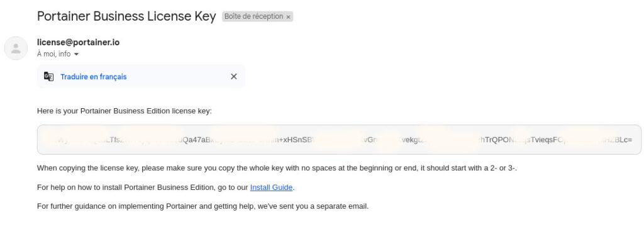Image resolution: width=644 pixels, height=234 pixels.
Task: Click sender address license@portainer.io
Action: (79, 42)
